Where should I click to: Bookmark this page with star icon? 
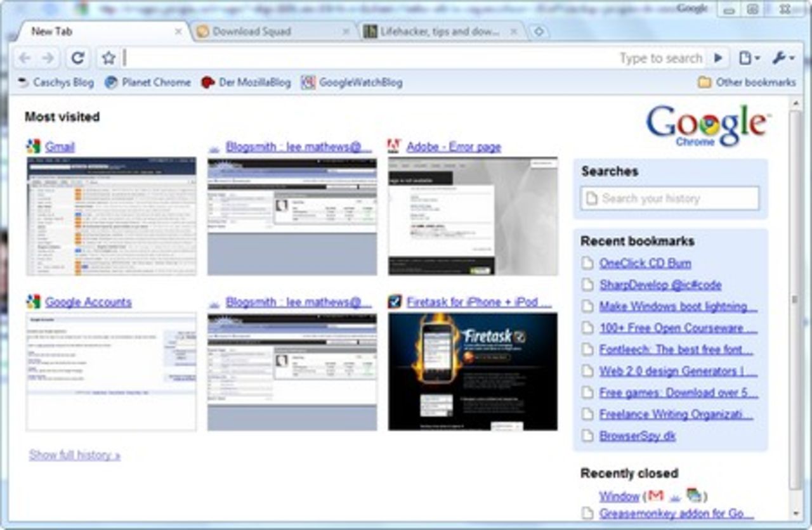pyautogui.click(x=108, y=58)
